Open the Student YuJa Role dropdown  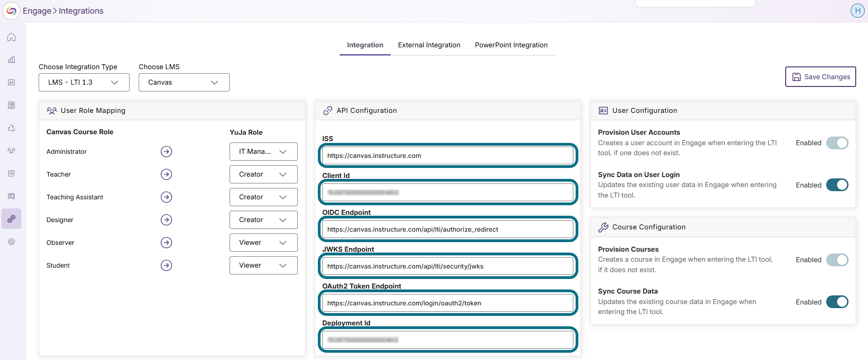coord(264,265)
